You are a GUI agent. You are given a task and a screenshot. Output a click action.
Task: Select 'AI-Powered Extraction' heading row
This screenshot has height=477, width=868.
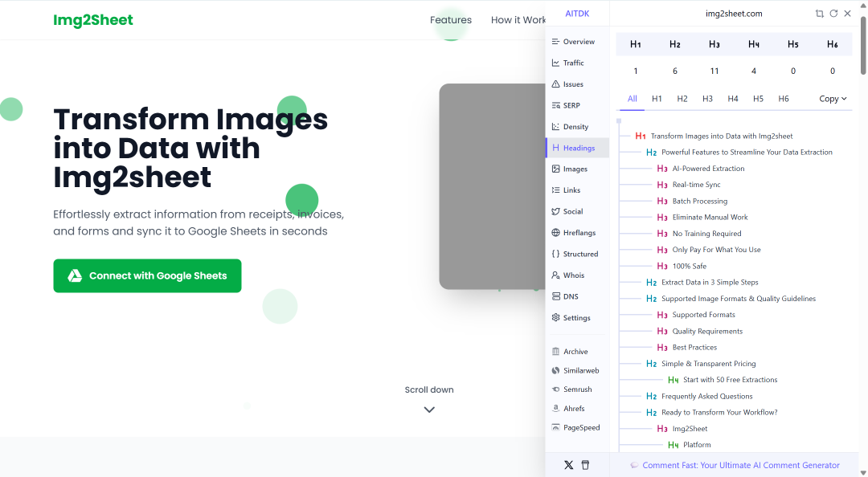(x=701, y=168)
